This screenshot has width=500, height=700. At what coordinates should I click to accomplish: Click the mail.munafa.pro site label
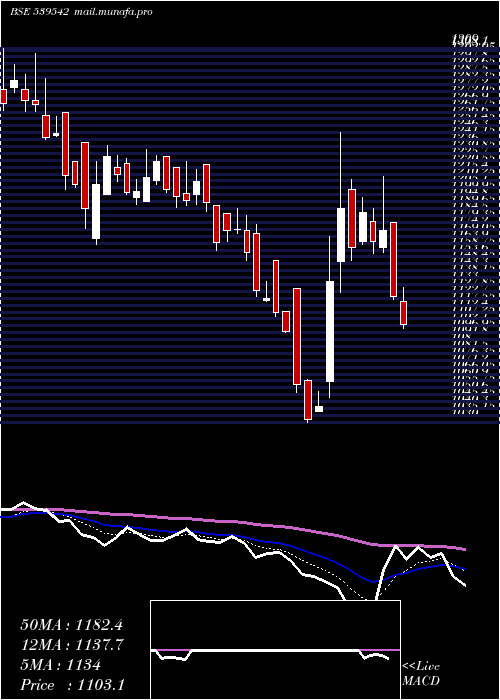pyautogui.click(x=112, y=12)
